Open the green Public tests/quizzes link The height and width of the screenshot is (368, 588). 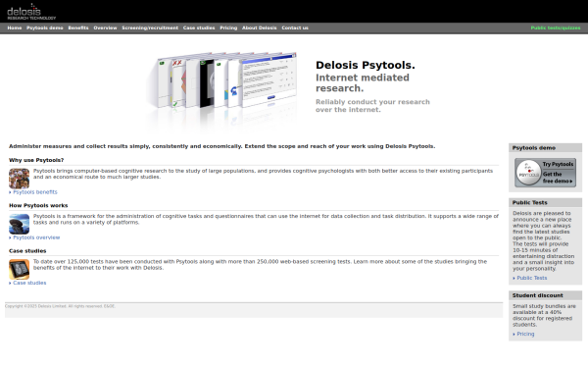pyautogui.click(x=556, y=27)
